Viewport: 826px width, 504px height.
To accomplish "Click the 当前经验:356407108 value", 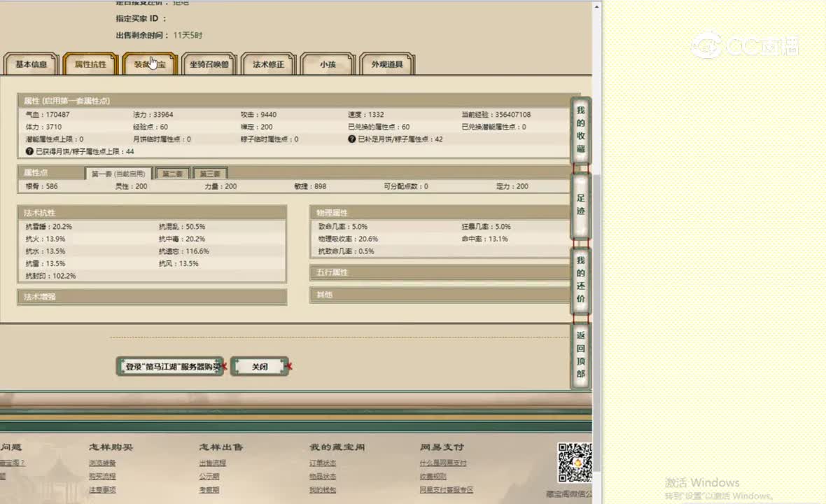I will (496, 114).
